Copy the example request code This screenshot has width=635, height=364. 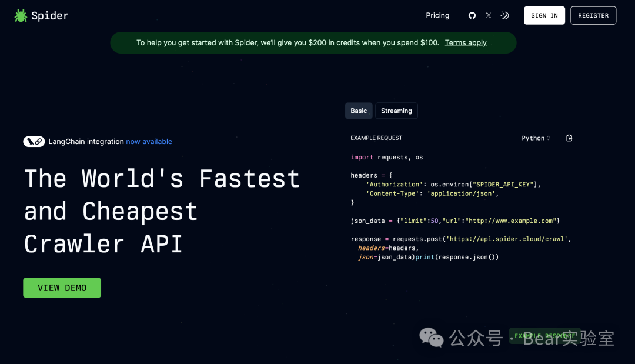569,138
